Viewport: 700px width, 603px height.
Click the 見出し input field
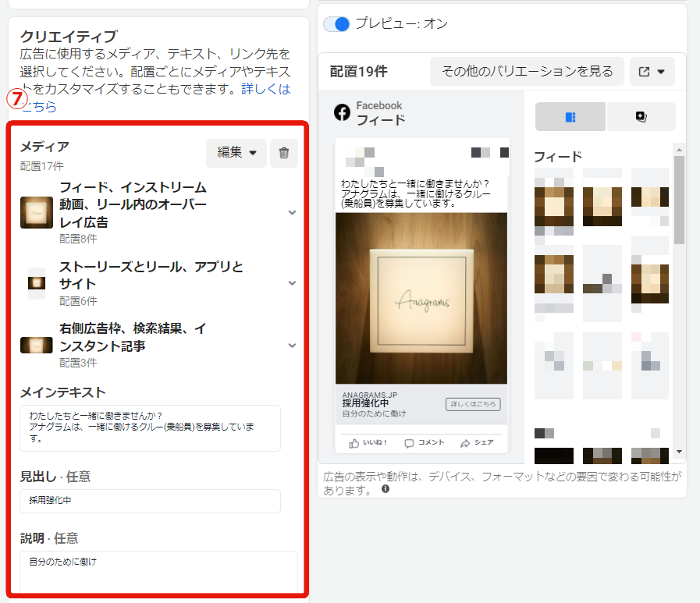[150, 501]
